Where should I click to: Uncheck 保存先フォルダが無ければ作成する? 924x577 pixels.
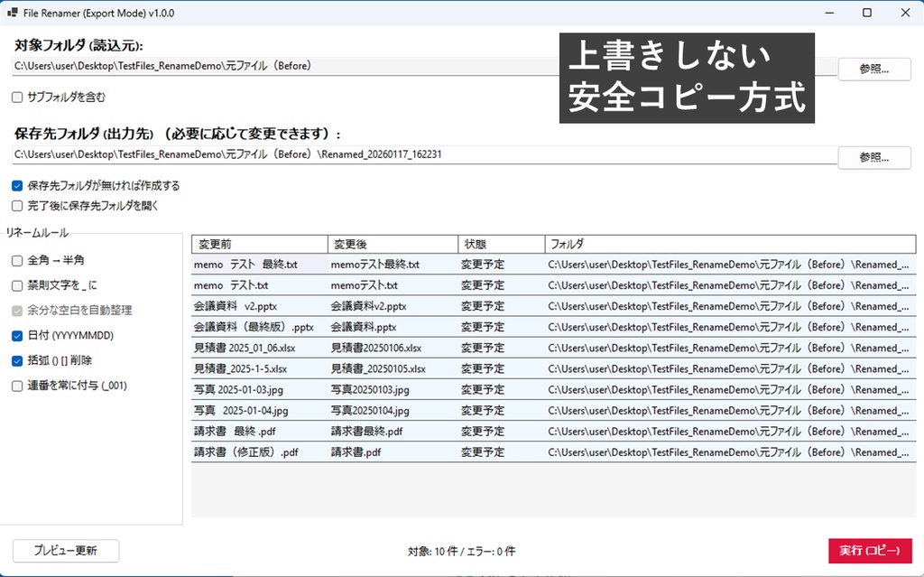[x=15, y=185]
